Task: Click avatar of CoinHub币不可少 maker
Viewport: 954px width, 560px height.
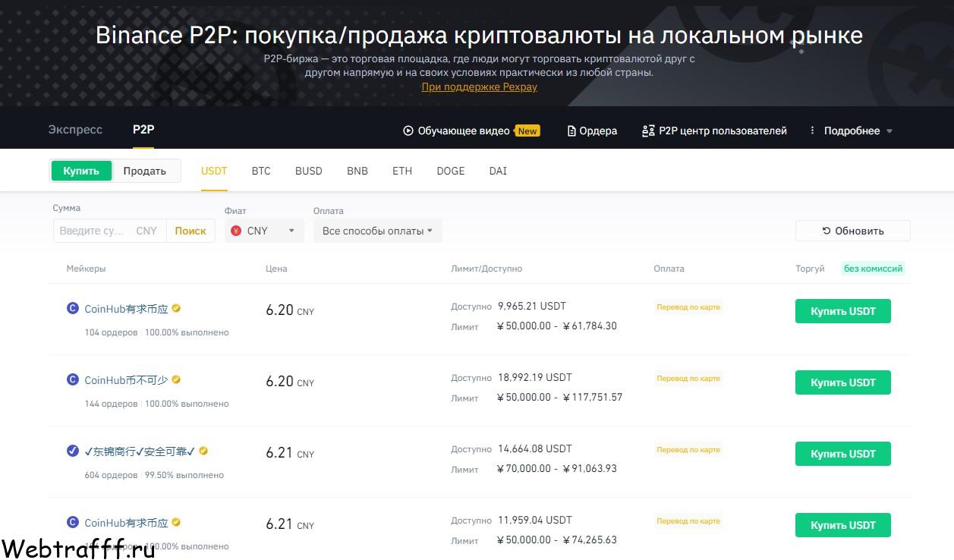Action: (73, 379)
